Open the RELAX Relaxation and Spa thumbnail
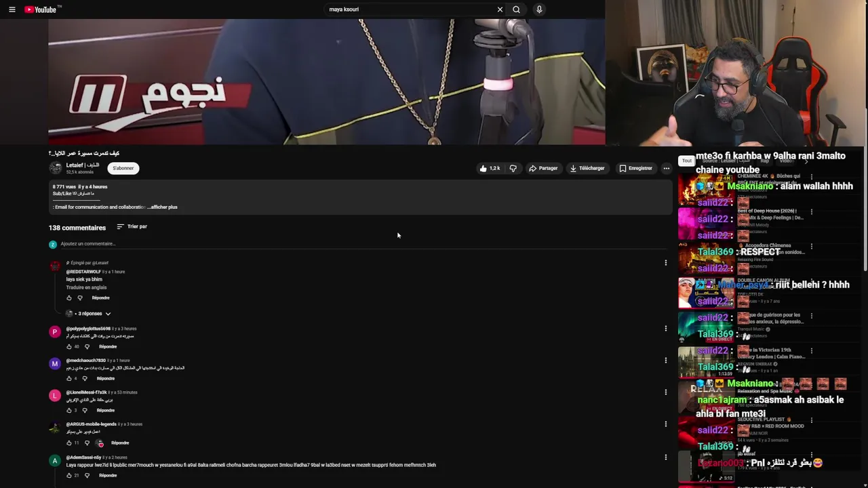868x488 pixels. click(x=706, y=397)
